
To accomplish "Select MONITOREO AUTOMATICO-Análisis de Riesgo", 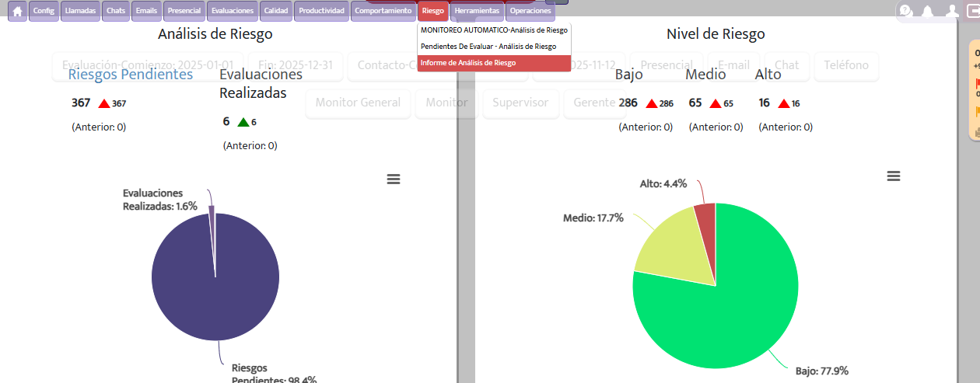I will click(x=494, y=30).
